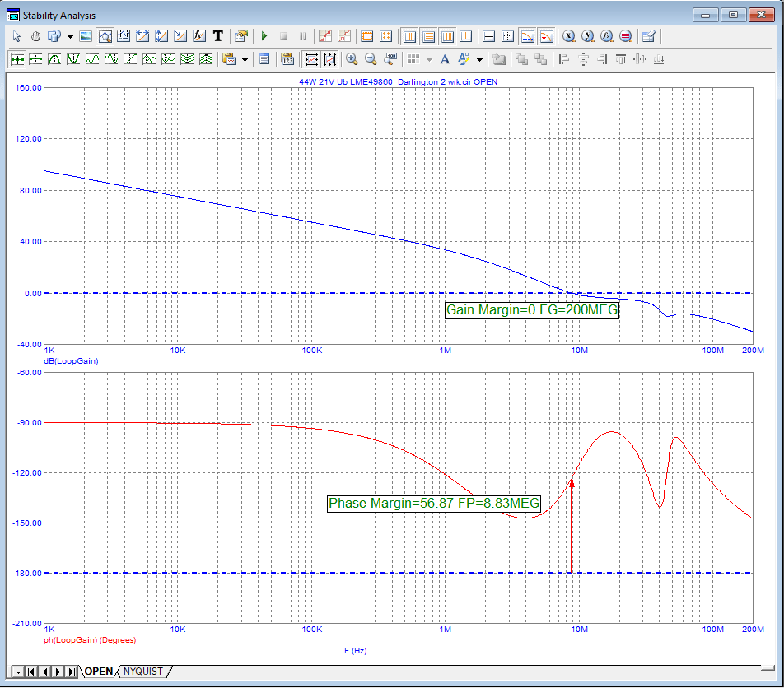Select the point tag tool
Image resolution: width=784 pixels, height=688 pixels.
pyautogui.click(x=180, y=36)
